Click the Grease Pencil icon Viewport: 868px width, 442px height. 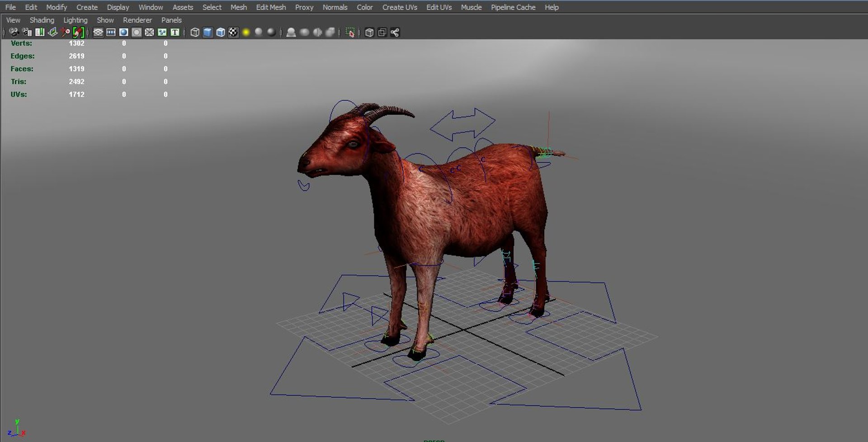tap(78, 32)
